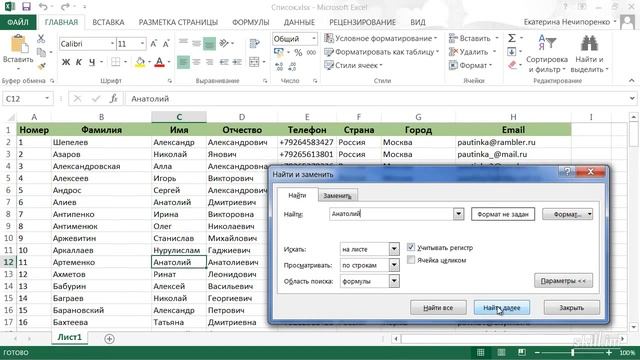
Task: Click the Найти все button
Action: pos(438,308)
